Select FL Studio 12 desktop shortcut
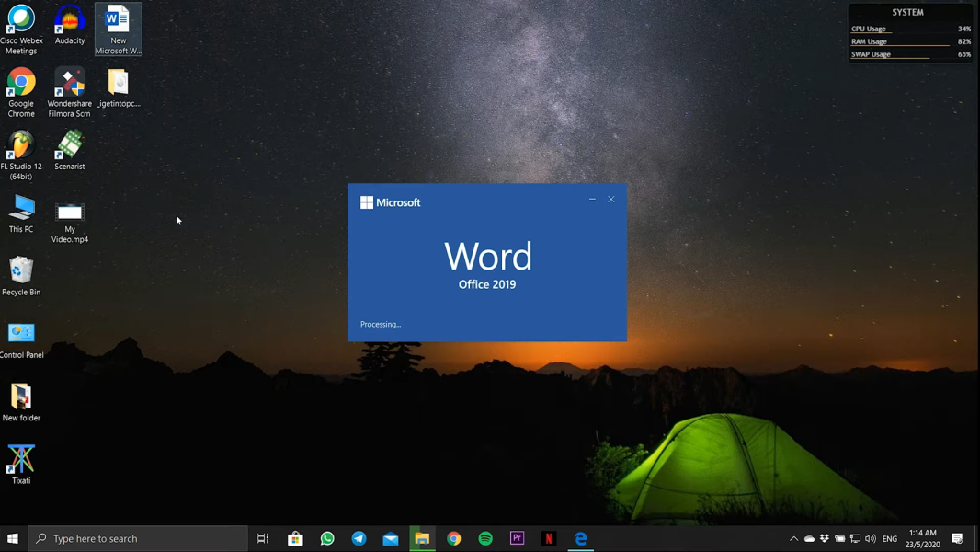This screenshot has width=980, height=552. click(21, 155)
